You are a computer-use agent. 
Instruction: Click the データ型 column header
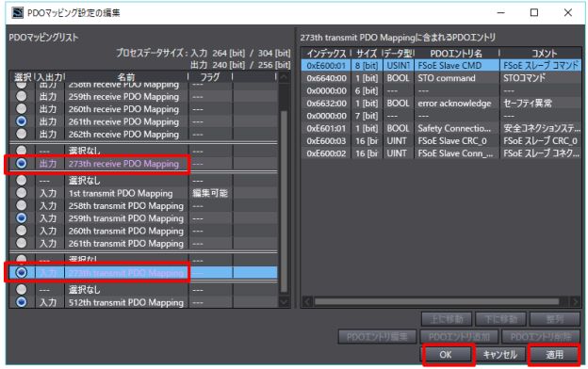click(x=399, y=54)
